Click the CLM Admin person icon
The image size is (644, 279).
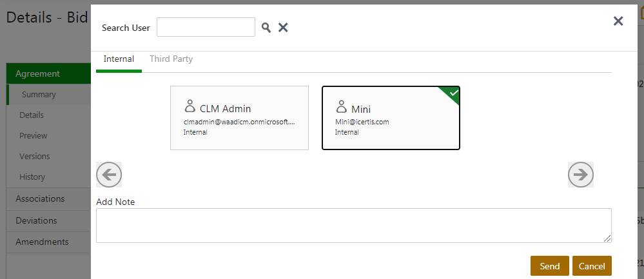pos(190,106)
